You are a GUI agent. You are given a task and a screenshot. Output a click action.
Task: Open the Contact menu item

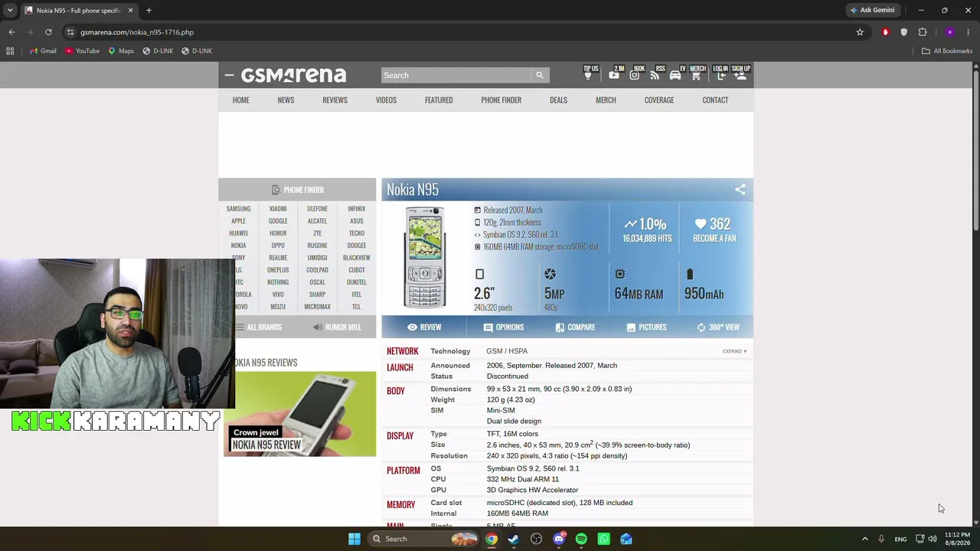click(x=715, y=100)
